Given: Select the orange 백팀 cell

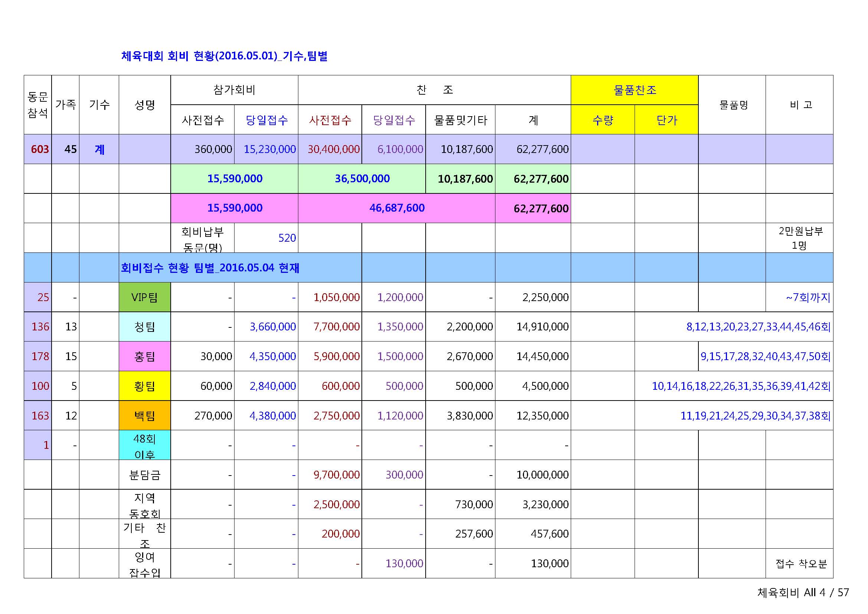Looking at the screenshot, I should 145,415.
